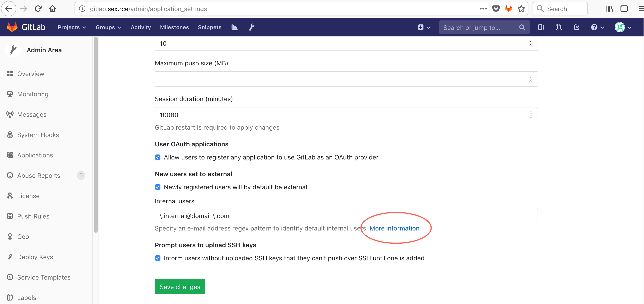Open merge requests icon in navbar
644x304 pixels.
pos(559,27)
